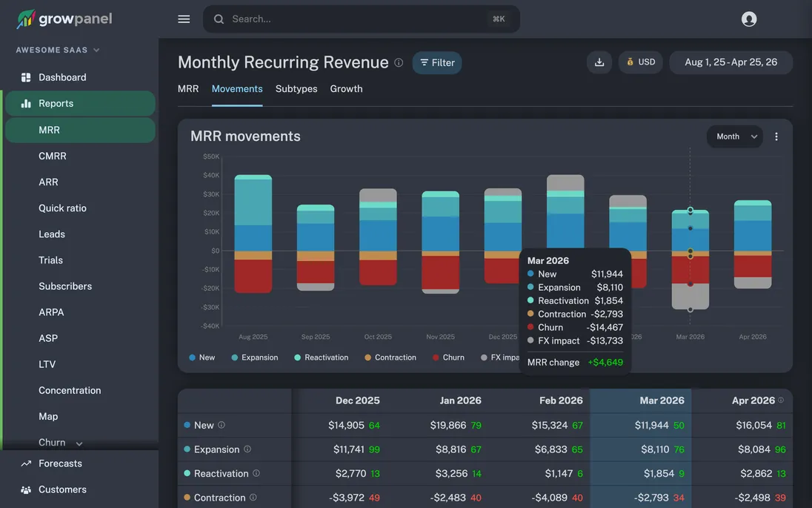Screen dimensions: 812x508
Task: Click the growpanel logo
Action: pos(64,19)
